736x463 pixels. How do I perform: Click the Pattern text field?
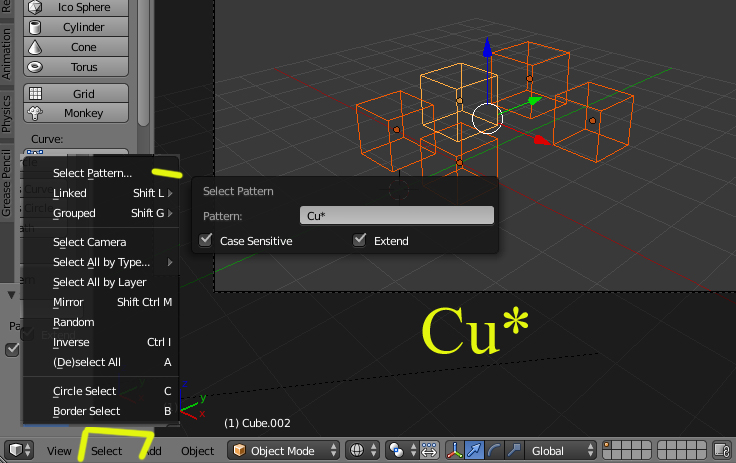(x=396, y=216)
